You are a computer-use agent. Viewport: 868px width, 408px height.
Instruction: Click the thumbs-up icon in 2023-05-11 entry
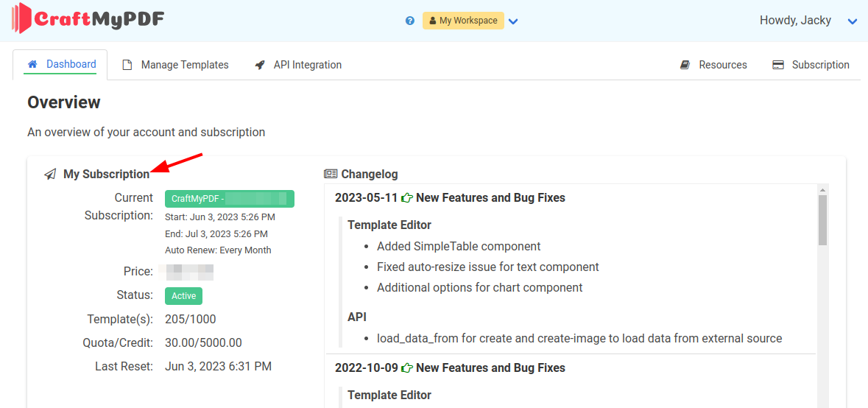[407, 198]
